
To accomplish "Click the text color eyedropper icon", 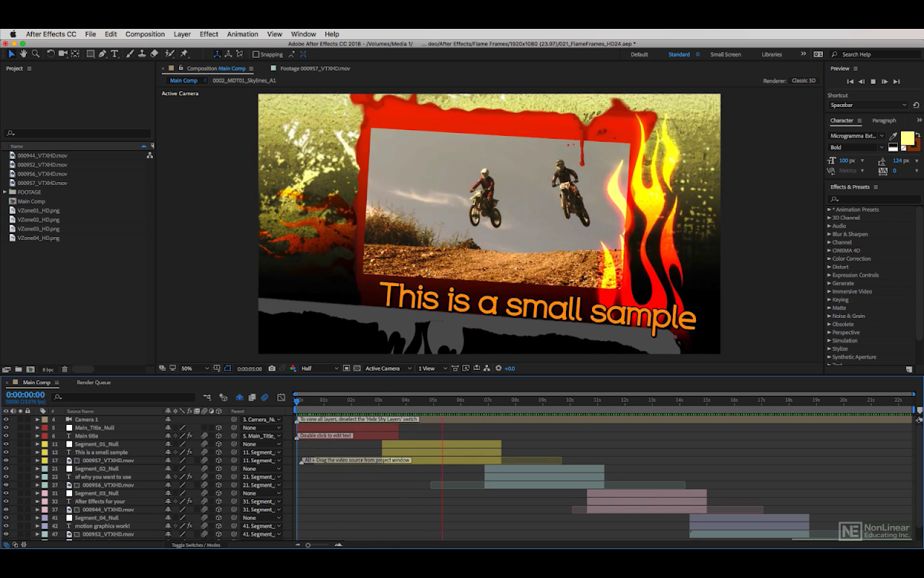I will pos(893,136).
